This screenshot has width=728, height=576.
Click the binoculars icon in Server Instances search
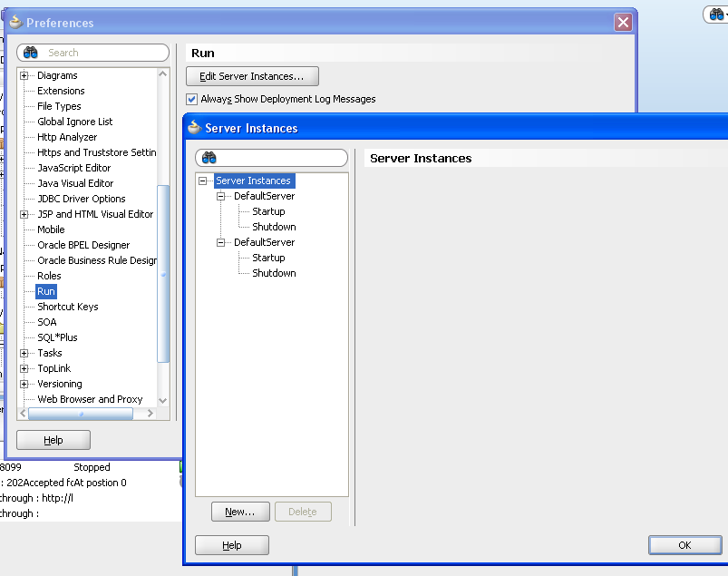[209, 158]
